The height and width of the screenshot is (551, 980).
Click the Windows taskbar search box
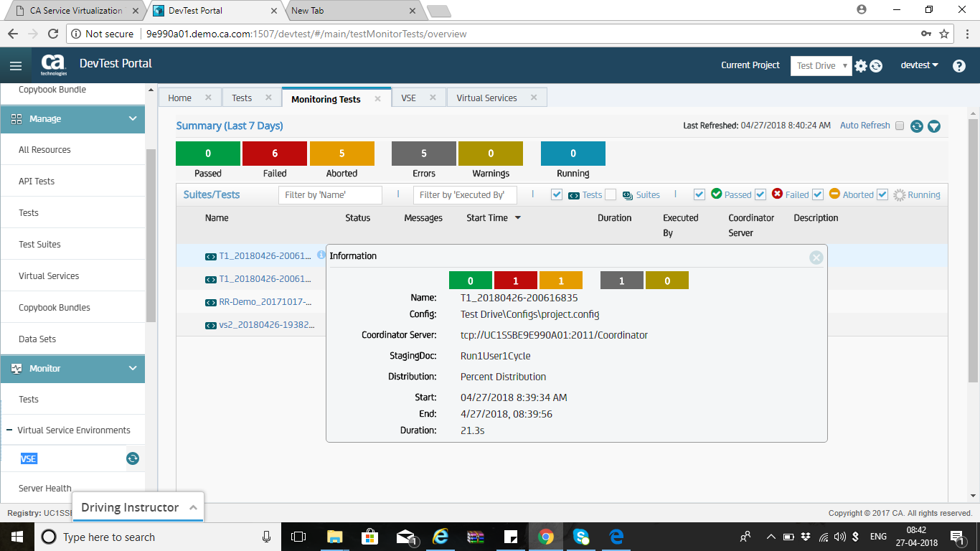coord(158,537)
